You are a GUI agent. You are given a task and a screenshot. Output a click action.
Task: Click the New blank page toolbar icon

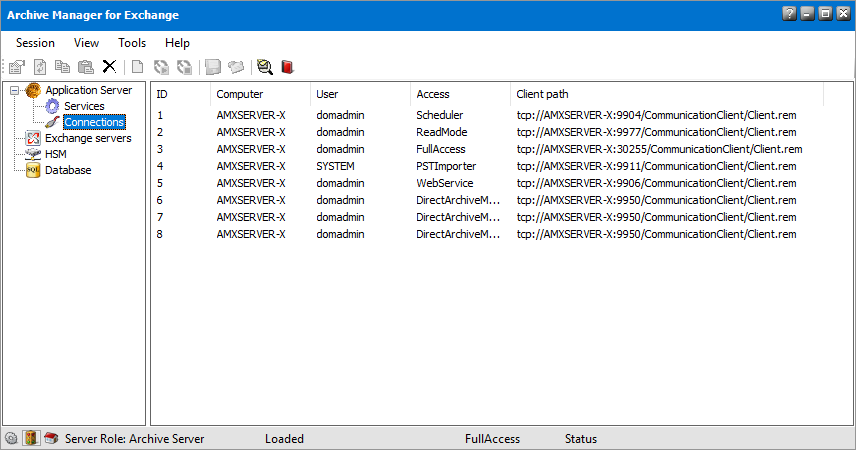coord(138,67)
